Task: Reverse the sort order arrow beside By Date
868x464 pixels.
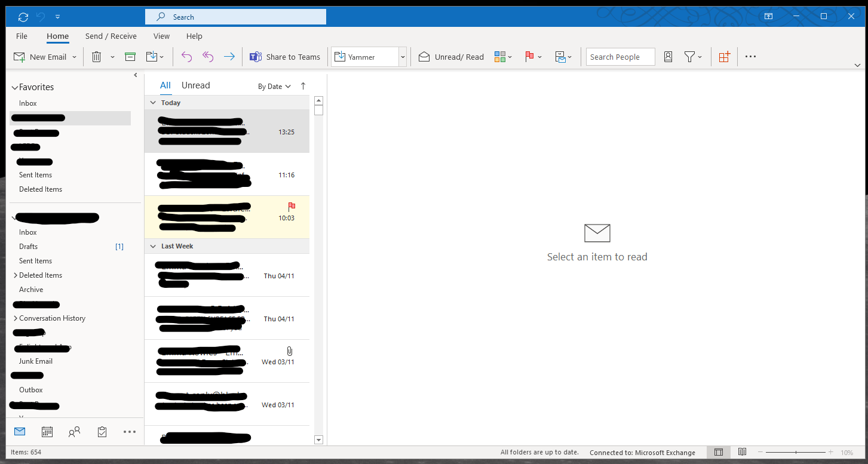Action: [x=303, y=86]
